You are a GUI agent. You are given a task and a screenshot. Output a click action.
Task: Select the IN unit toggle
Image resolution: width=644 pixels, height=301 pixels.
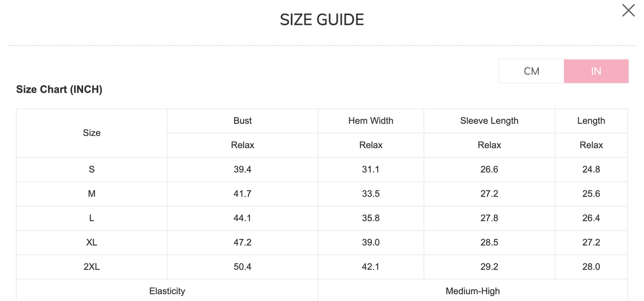click(x=596, y=71)
